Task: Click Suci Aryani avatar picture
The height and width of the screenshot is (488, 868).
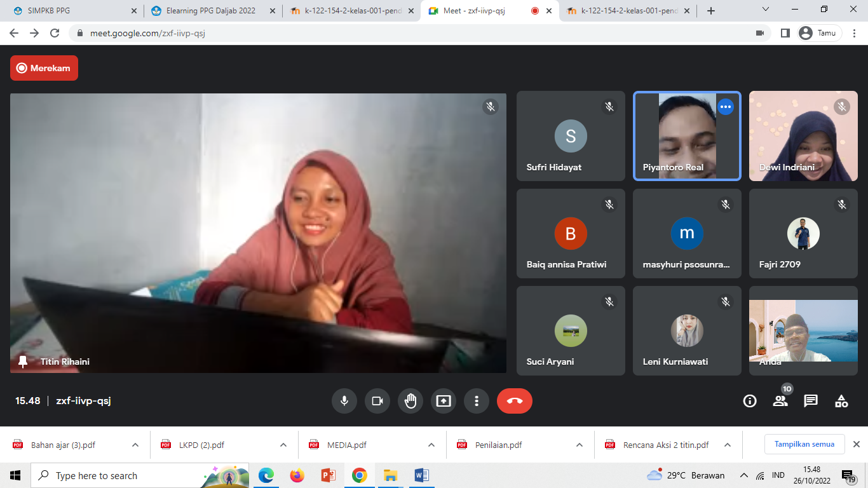Action: pos(571,330)
